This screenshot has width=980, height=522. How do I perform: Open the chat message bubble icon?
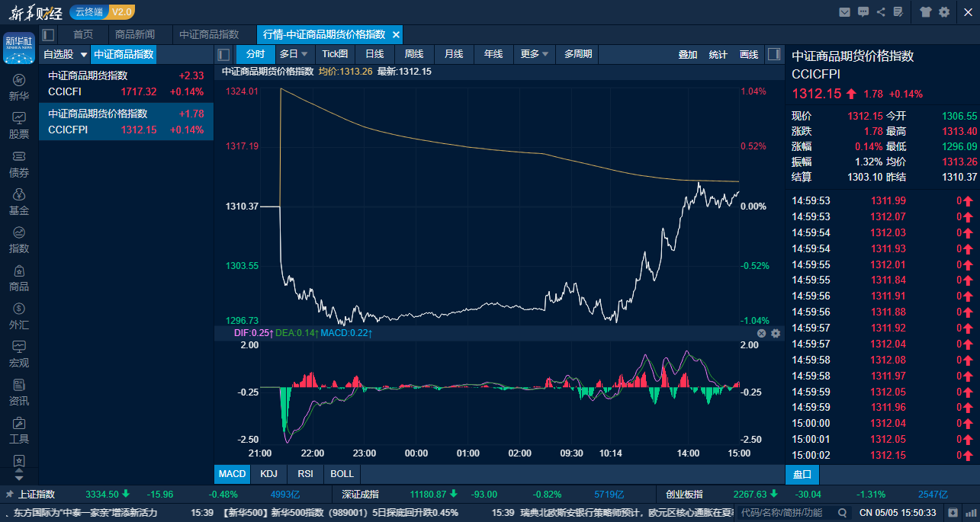coord(863,11)
